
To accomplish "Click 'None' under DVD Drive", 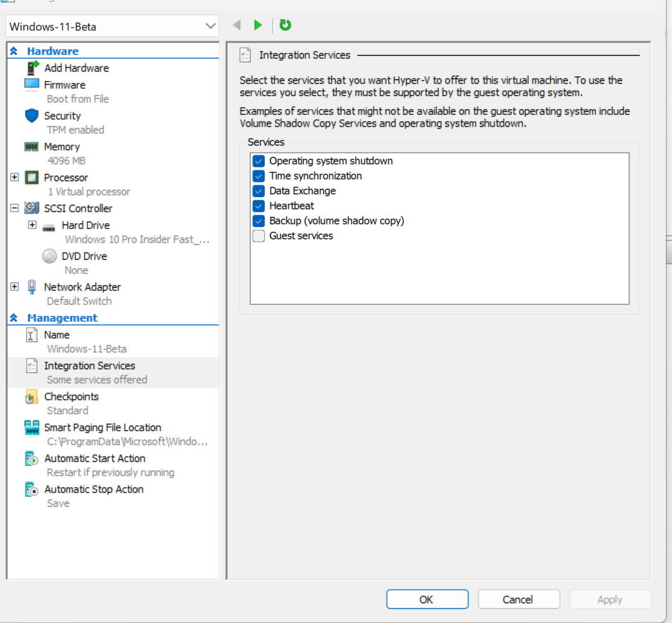I will (x=76, y=271).
